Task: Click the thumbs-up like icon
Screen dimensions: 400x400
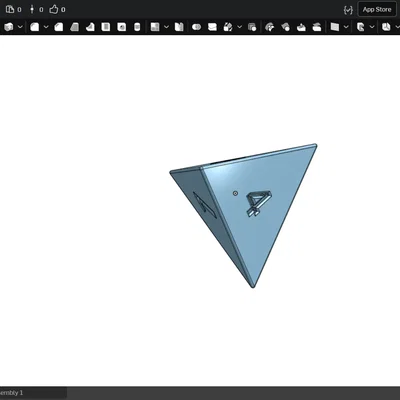Action: [54, 9]
